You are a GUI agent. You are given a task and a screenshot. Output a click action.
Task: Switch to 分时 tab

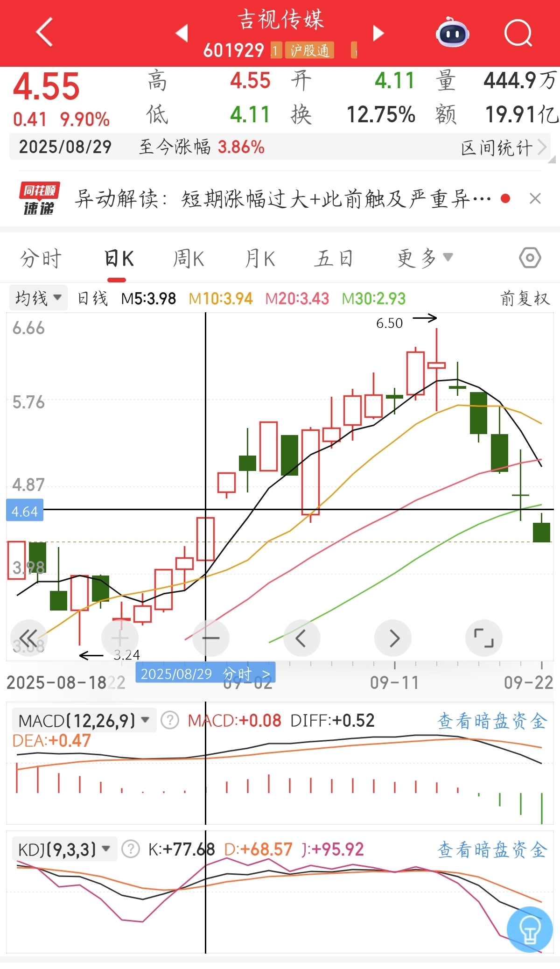(41, 258)
